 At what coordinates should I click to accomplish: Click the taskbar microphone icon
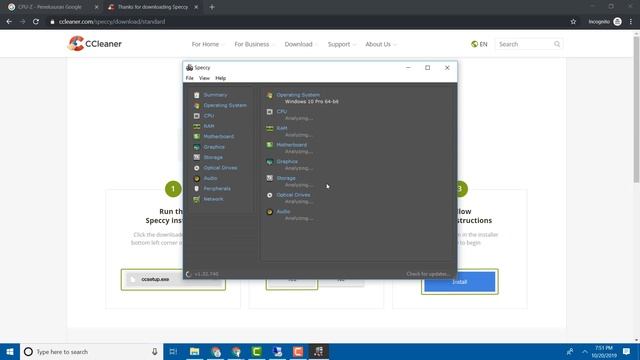(155, 351)
